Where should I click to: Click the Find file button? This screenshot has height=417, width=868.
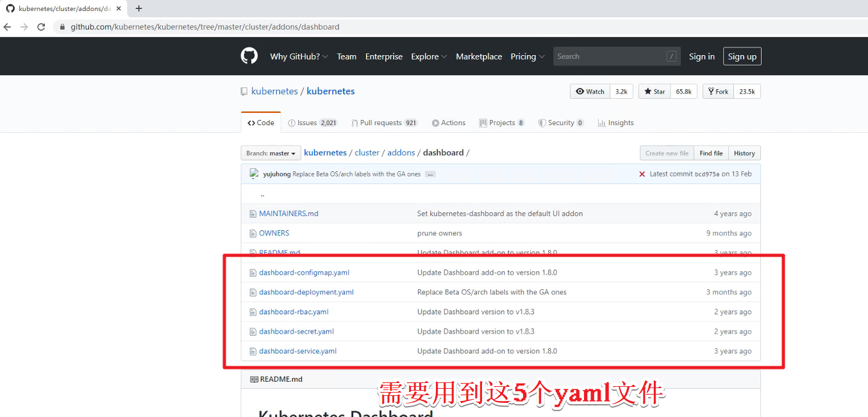tap(711, 153)
